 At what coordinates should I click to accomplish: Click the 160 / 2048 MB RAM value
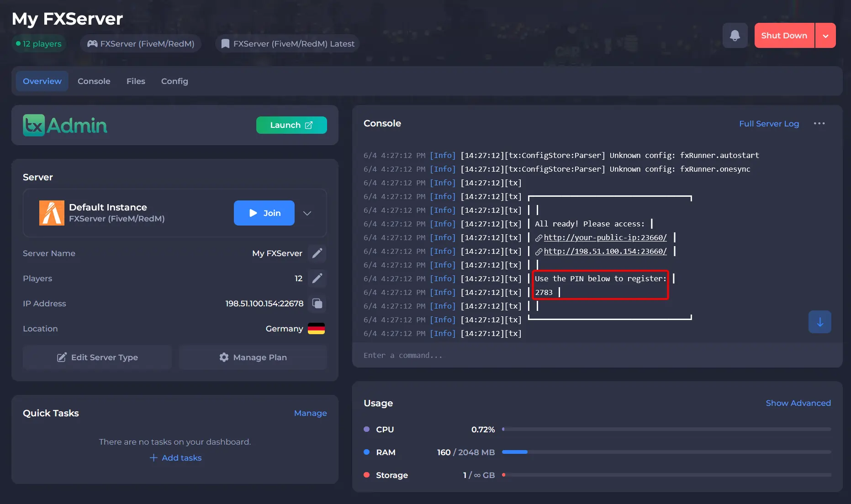466,452
